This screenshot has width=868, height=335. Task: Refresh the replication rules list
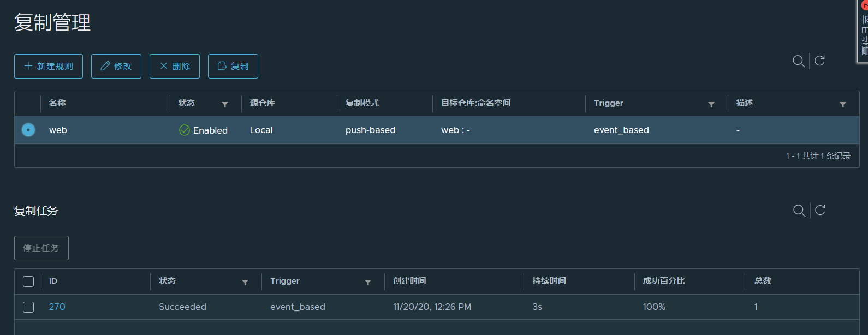click(x=819, y=61)
